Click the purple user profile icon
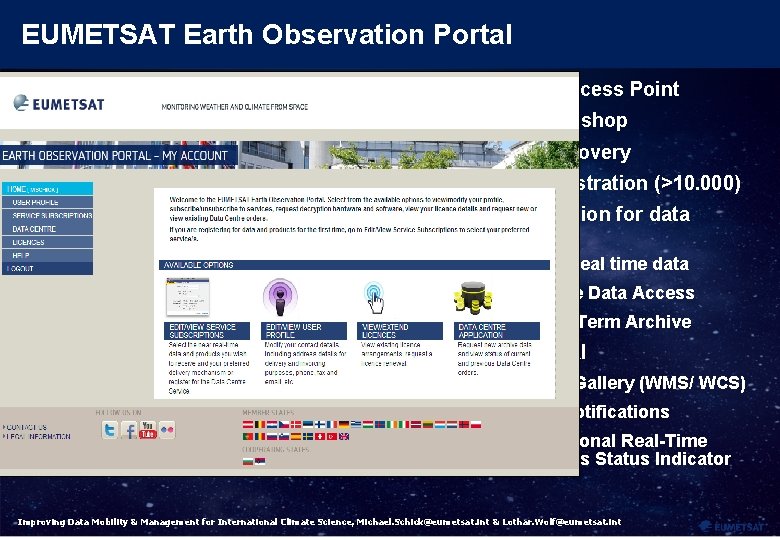Image resolution: width=780 pixels, height=540 pixels. click(280, 297)
